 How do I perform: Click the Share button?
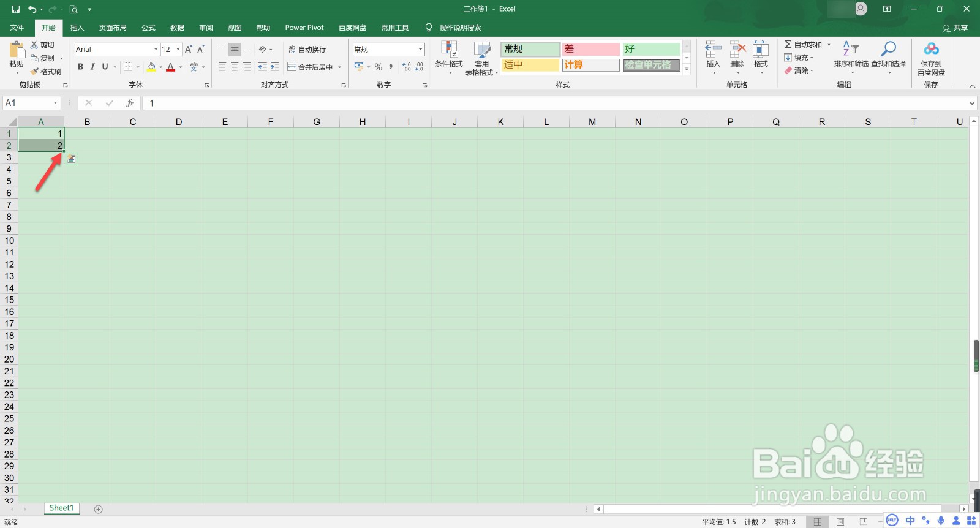click(956, 28)
